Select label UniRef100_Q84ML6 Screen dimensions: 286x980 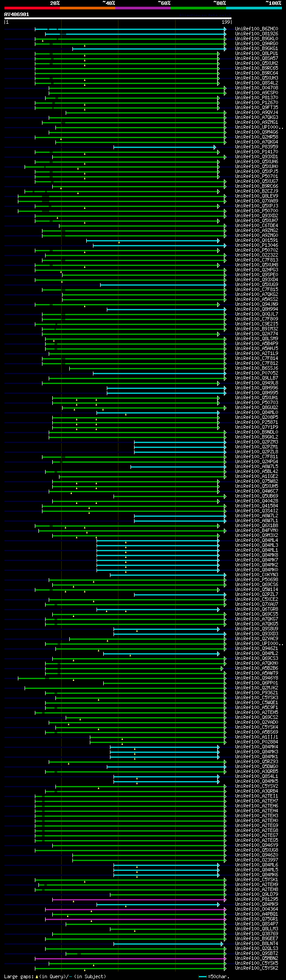coord(257,865)
